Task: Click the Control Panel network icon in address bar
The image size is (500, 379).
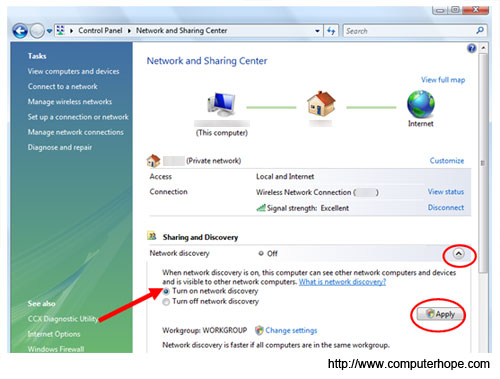Action: click(60, 31)
